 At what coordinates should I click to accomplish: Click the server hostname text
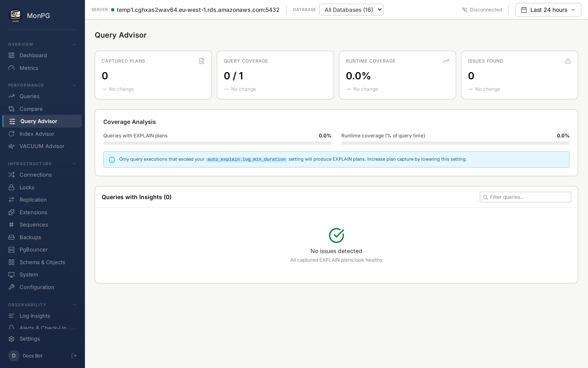pyautogui.click(x=198, y=10)
